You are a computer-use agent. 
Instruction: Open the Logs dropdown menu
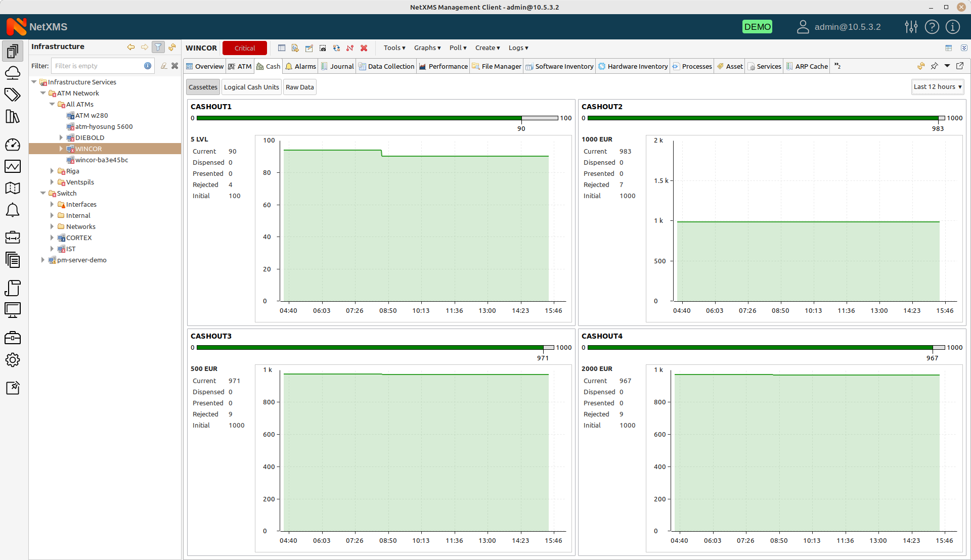519,48
